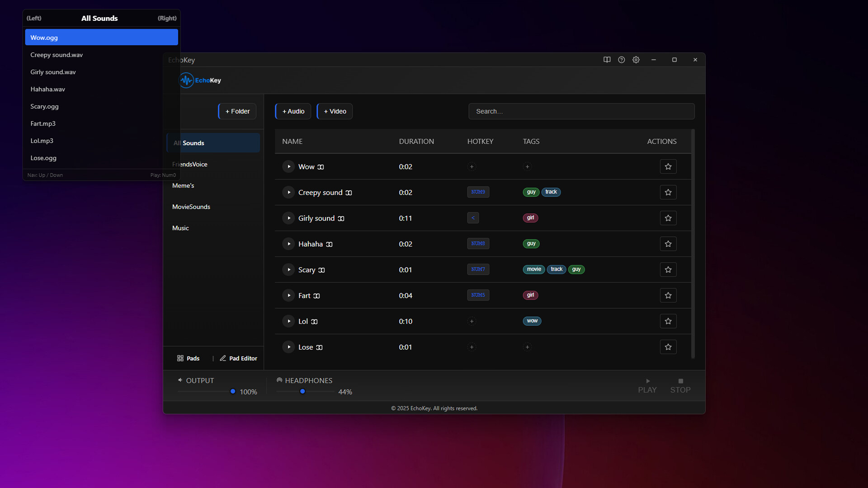The height and width of the screenshot is (488, 868).
Task: Select Creepy sound.wav in overlay list
Action: [x=101, y=55]
